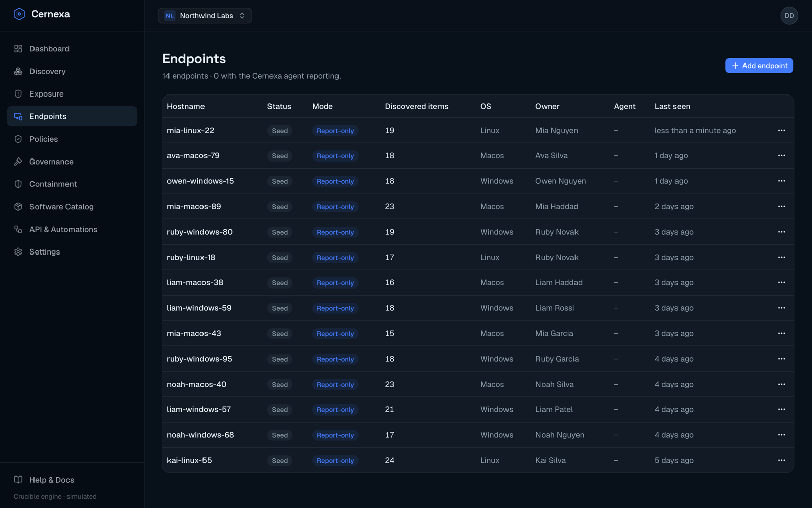The width and height of the screenshot is (812, 508).
Task: Click the Governance gavel icon
Action: (x=18, y=162)
